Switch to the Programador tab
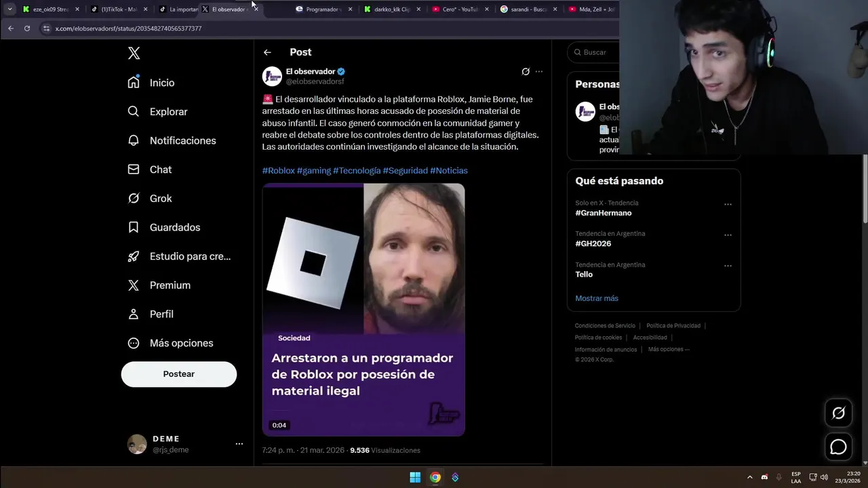The width and height of the screenshot is (868, 488). (323, 9)
